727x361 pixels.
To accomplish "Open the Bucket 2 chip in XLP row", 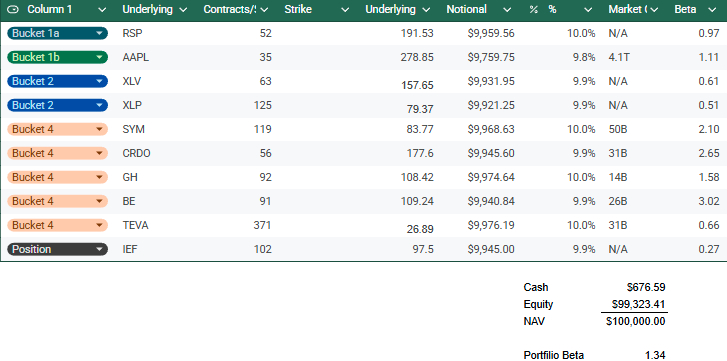I will [57, 105].
